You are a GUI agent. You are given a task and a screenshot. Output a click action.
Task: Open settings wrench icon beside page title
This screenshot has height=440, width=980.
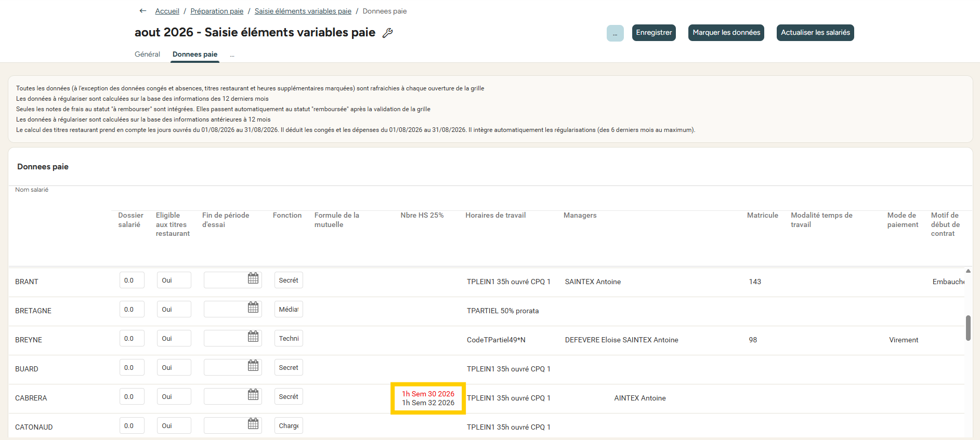click(387, 33)
